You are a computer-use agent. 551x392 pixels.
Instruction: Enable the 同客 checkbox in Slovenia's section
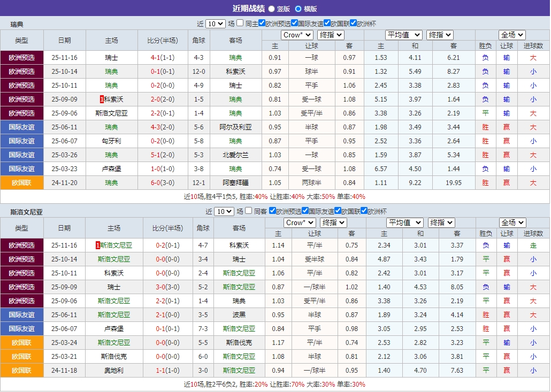tap(248, 211)
